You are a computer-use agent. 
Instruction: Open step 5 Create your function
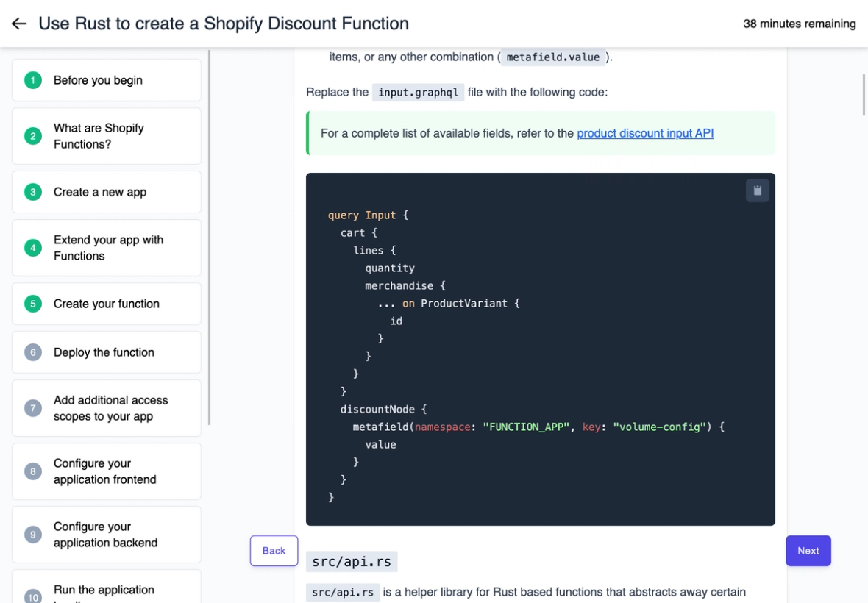[x=107, y=304]
